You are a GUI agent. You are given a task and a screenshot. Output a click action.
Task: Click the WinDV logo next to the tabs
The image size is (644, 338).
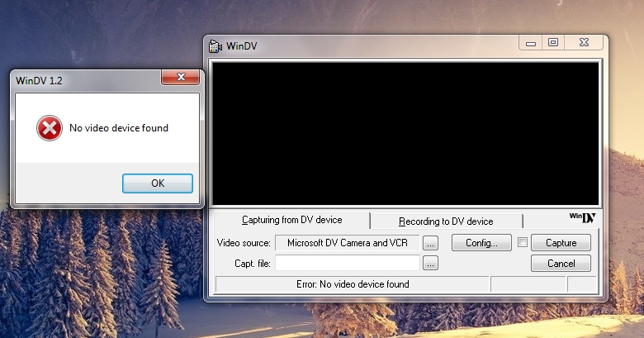[582, 217]
